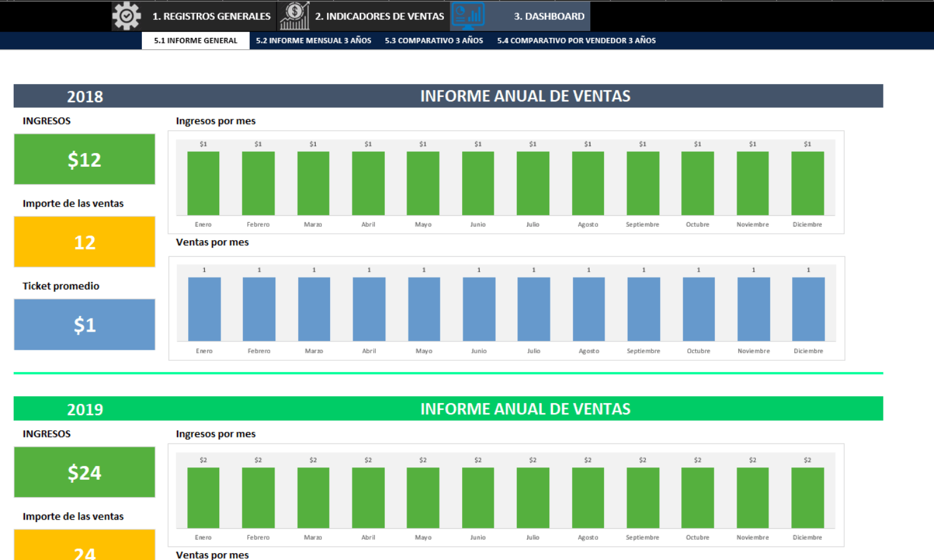The height and width of the screenshot is (560, 934).
Task: Select the Abril bar in 2018 Ingresos chart
Action: click(368, 184)
